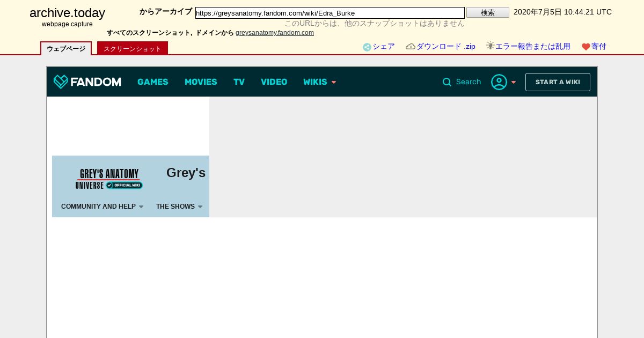This screenshot has width=644, height=338.
Task: Click the Search text in Fandom bar
Action: tap(469, 82)
